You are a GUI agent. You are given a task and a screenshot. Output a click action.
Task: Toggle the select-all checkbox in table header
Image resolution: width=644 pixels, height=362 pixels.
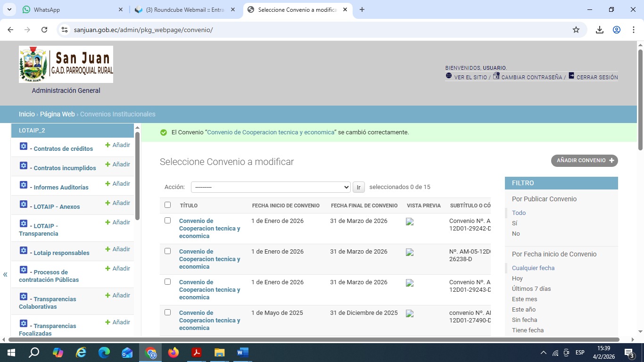[167, 205]
